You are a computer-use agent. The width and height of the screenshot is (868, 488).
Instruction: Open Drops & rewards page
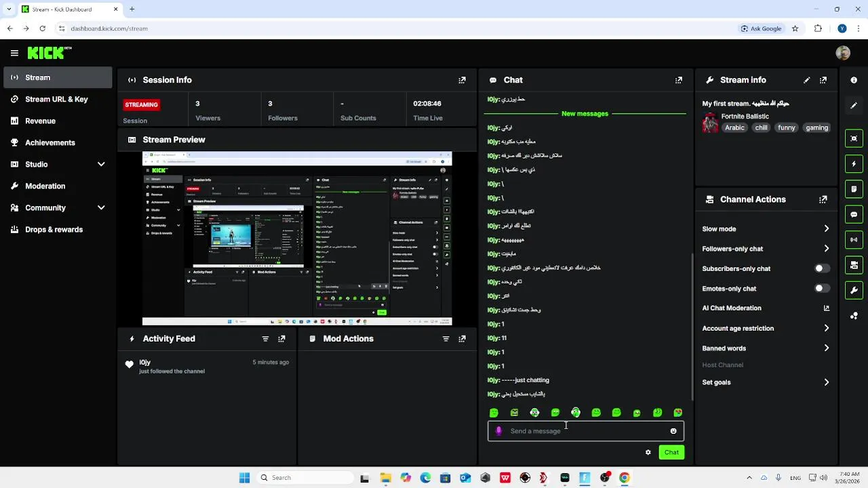58,229
